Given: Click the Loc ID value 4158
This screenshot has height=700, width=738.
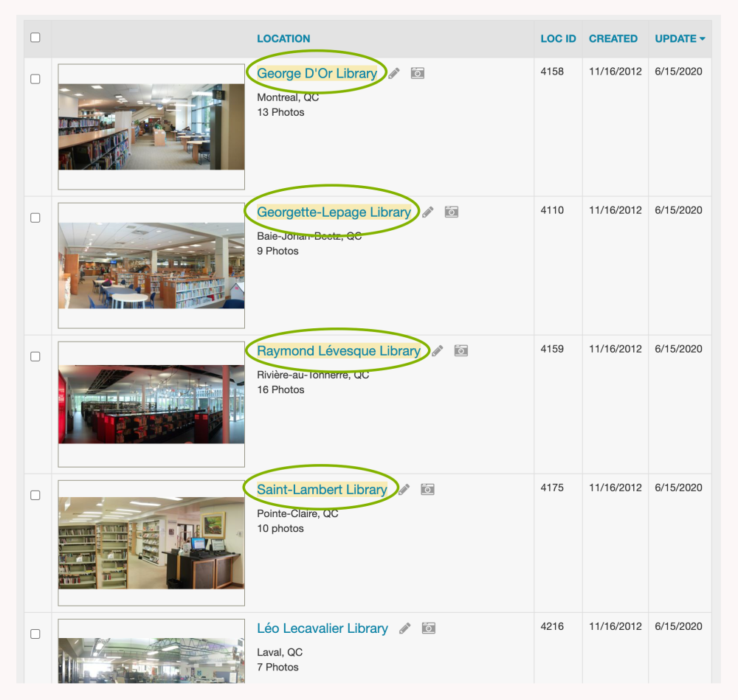Looking at the screenshot, I should [551, 72].
